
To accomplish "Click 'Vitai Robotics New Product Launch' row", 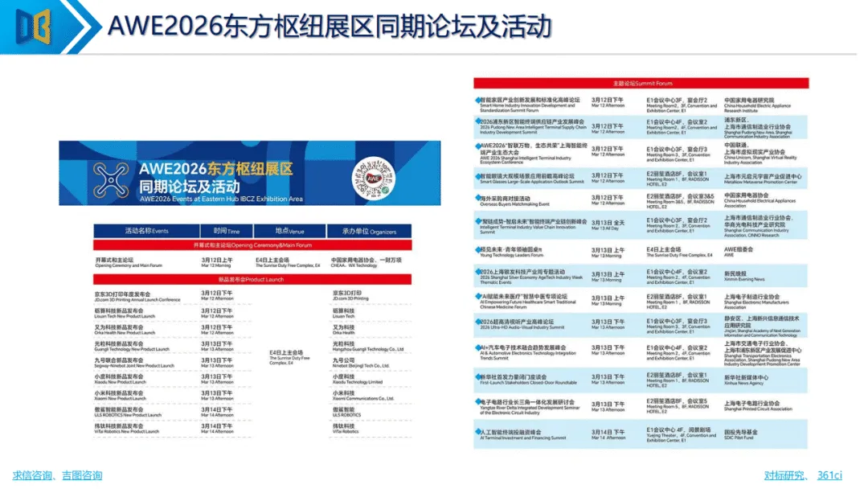I will tap(252, 429).
